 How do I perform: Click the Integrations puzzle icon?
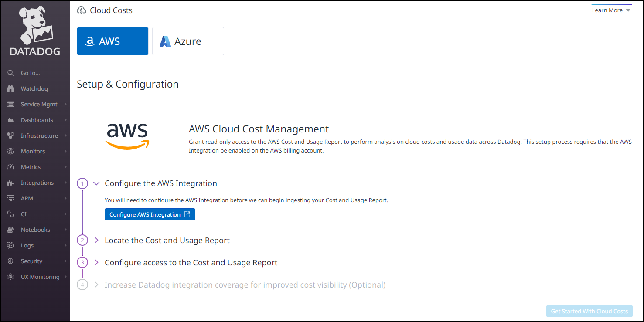(11, 183)
